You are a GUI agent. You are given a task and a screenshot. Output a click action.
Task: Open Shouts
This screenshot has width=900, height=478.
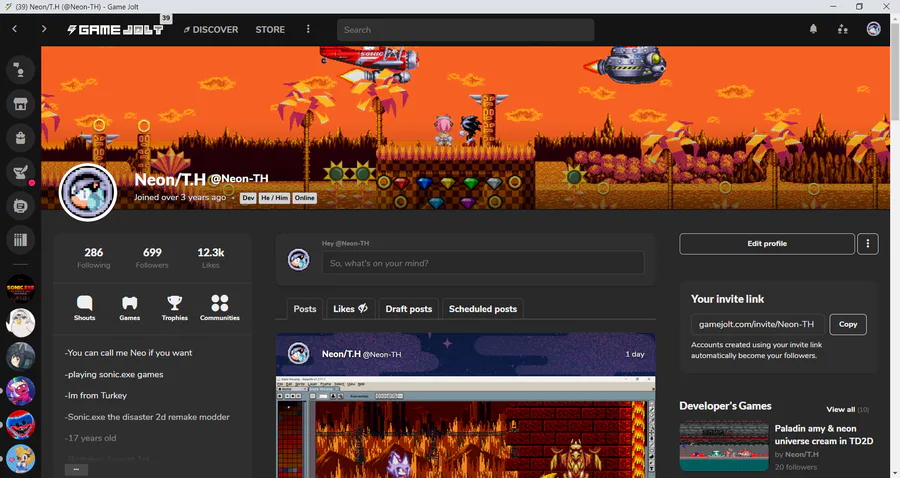[x=84, y=308]
